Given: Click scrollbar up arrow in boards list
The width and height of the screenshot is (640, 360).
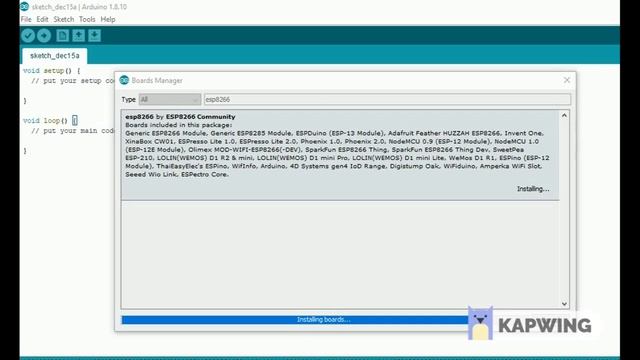Looking at the screenshot, I should click(x=564, y=116).
